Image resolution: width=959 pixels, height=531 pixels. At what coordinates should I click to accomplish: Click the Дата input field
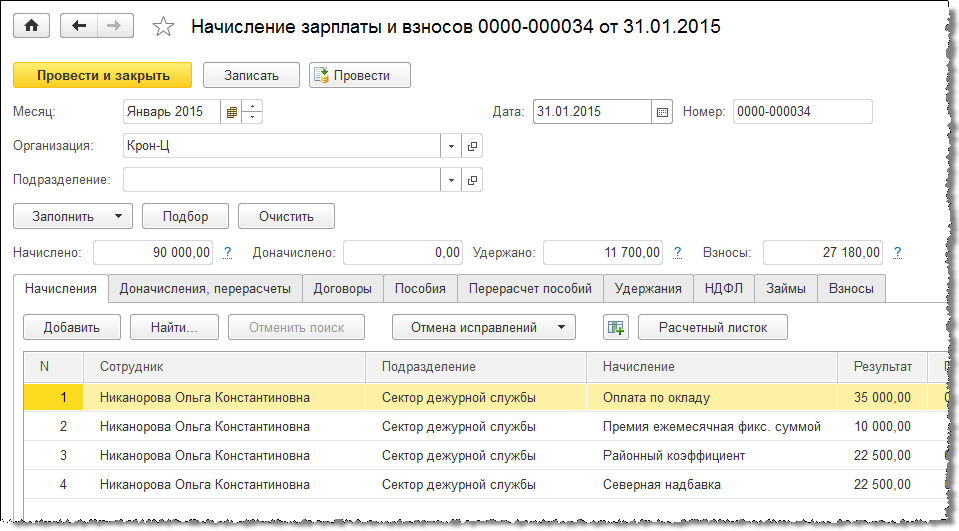tap(592, 112)
